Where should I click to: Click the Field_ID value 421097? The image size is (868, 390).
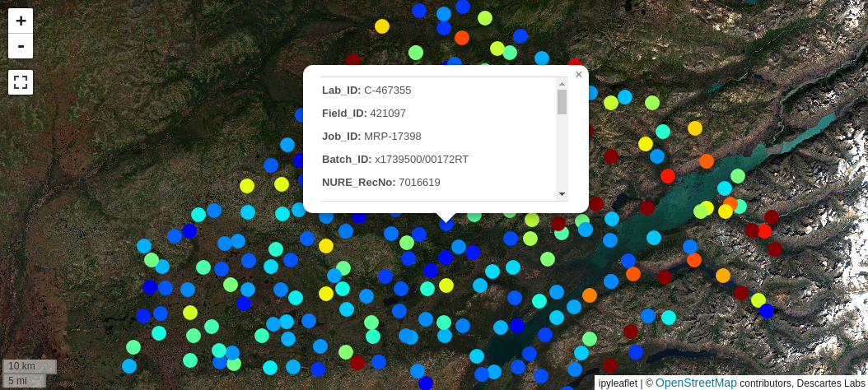point(387,114)
